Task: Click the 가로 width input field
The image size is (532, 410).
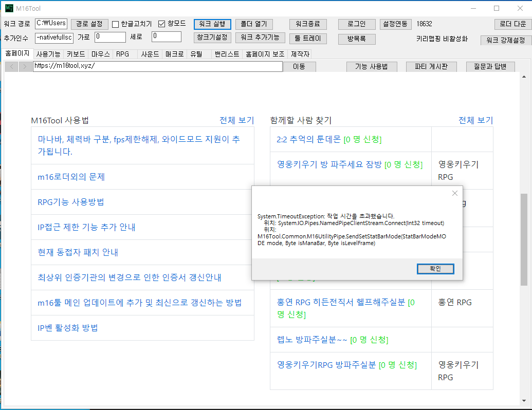Action: coord(110,37)
